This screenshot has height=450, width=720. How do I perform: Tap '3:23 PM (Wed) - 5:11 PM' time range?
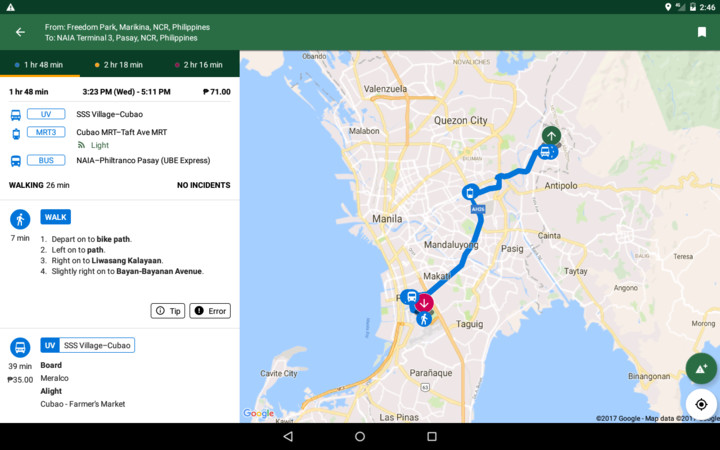pos(126,92)
